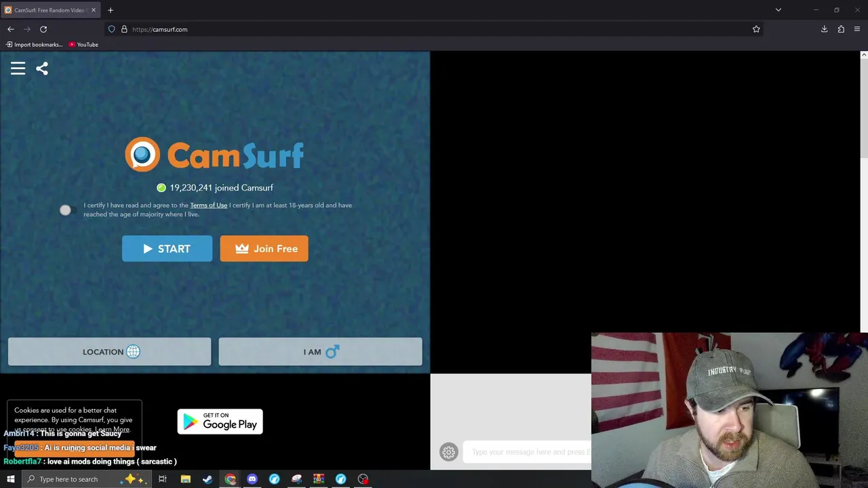Image resolution: width=868 pixels, height=488 pixels.
Task: Open Chrome from the taskbar
Action: pos(231,479)
